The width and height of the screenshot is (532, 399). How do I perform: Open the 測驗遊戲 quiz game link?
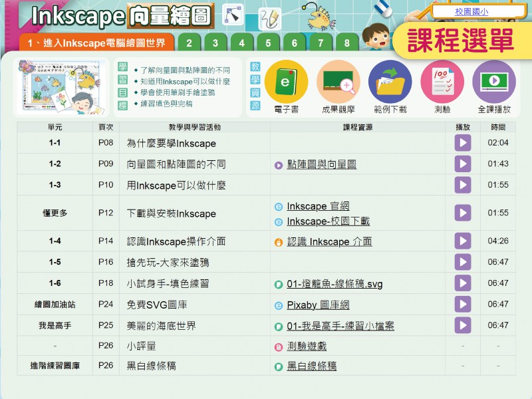click(x=307, y=346)
